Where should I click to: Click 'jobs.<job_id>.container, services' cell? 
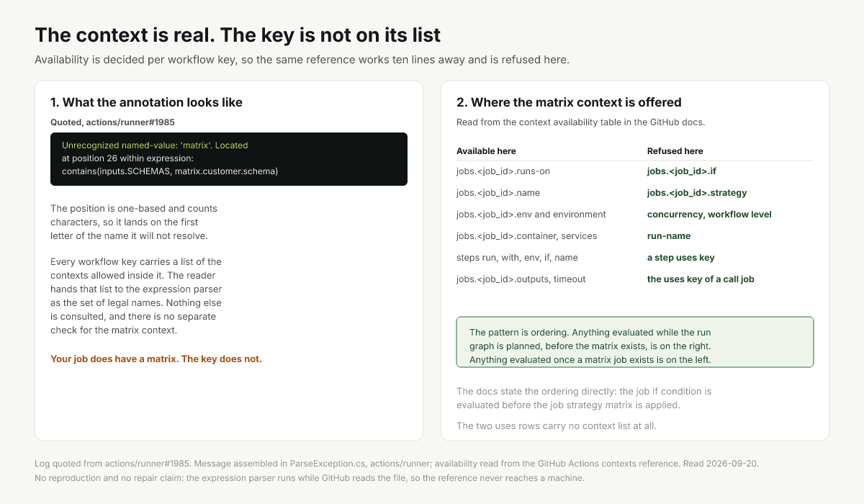(x=526, y=236)
